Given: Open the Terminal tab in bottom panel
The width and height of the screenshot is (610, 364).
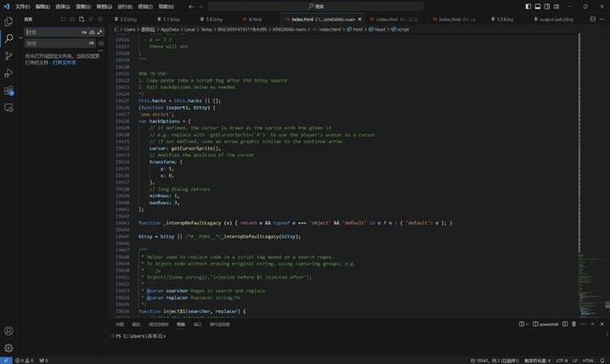Looking at the screenshot, I should pos(181,324).
